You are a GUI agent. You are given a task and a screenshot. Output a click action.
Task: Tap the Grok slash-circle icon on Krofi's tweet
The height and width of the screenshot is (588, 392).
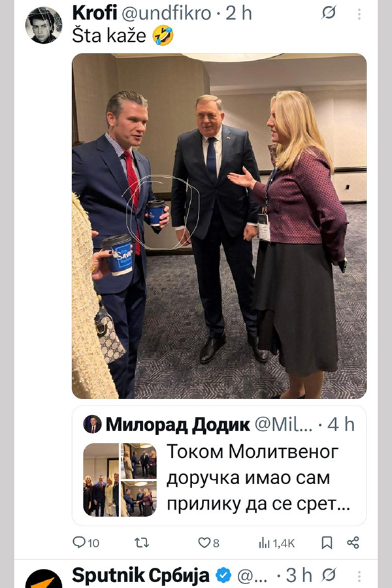coord(329,13)
